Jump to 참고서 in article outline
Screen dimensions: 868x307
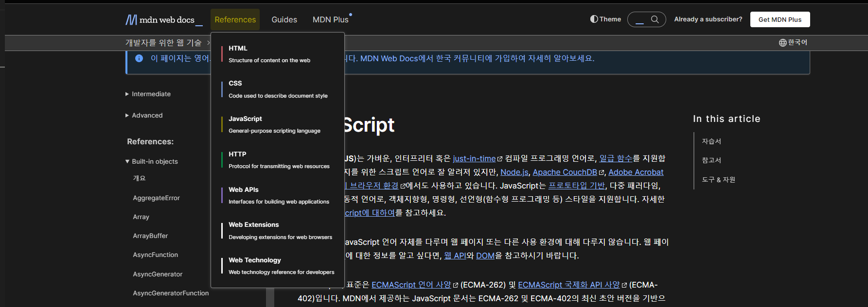tap(711, 160)
